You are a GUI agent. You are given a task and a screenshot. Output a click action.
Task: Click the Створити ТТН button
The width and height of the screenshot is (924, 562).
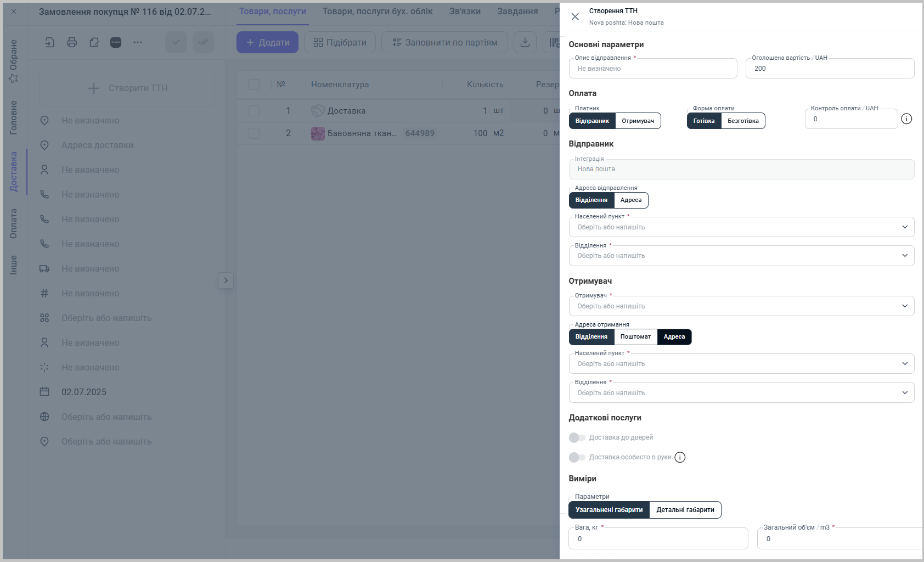127,88
